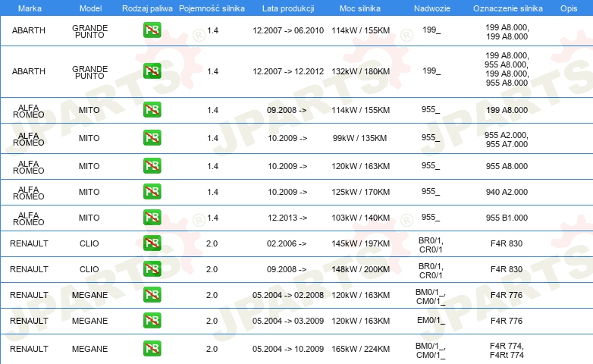593x364 pixels.
Task: Click engine code 940 A2.000
Action: point(507,192)
